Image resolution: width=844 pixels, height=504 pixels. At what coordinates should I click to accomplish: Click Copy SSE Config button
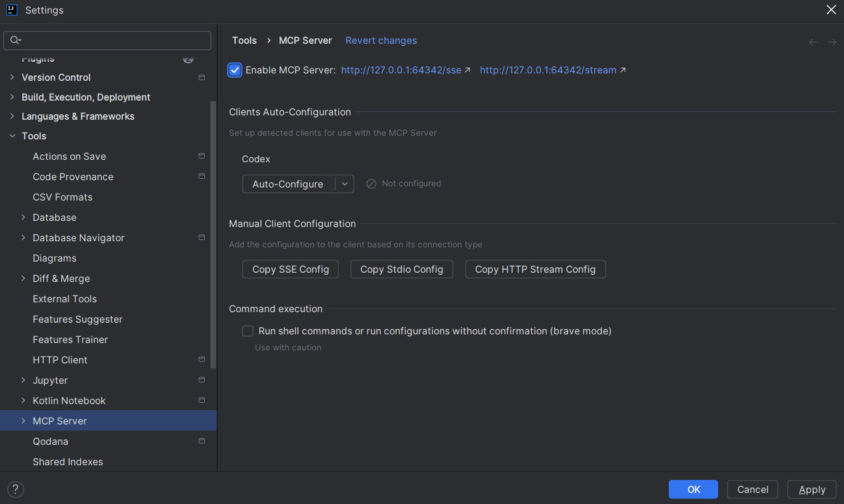coord(291,270)
